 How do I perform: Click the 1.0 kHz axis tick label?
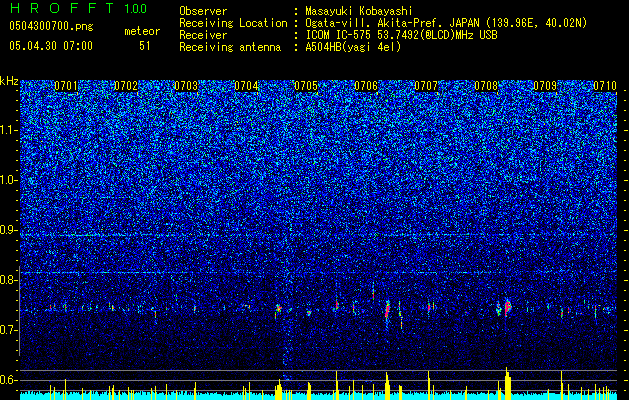tap(9, 181)
